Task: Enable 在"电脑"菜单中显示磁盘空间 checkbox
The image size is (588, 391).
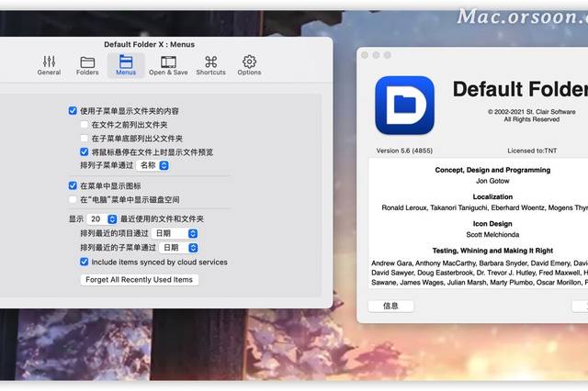Action: 73,199
